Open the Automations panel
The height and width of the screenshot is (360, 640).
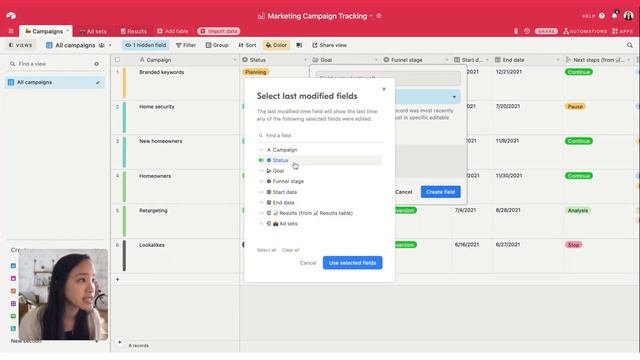pyautogui.click(x=585, y=31)
